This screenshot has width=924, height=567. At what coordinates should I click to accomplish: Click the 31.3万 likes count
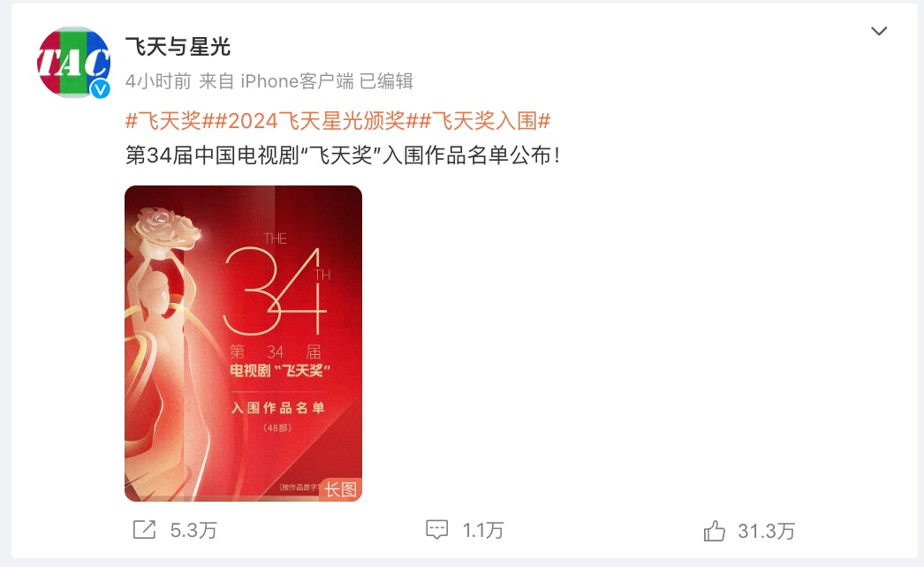pyautogui.click(x=766, y=531)
